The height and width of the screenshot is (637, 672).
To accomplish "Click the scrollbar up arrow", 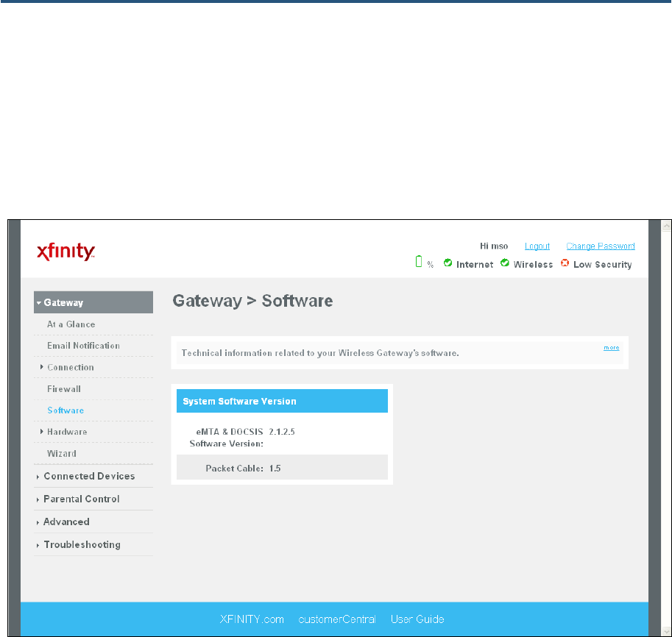I will (666, 226).
